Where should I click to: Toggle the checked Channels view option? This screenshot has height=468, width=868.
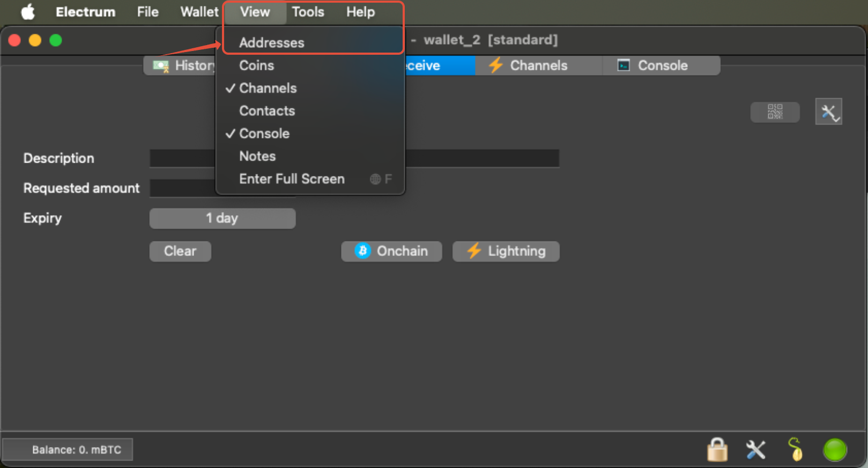(310, 88)
